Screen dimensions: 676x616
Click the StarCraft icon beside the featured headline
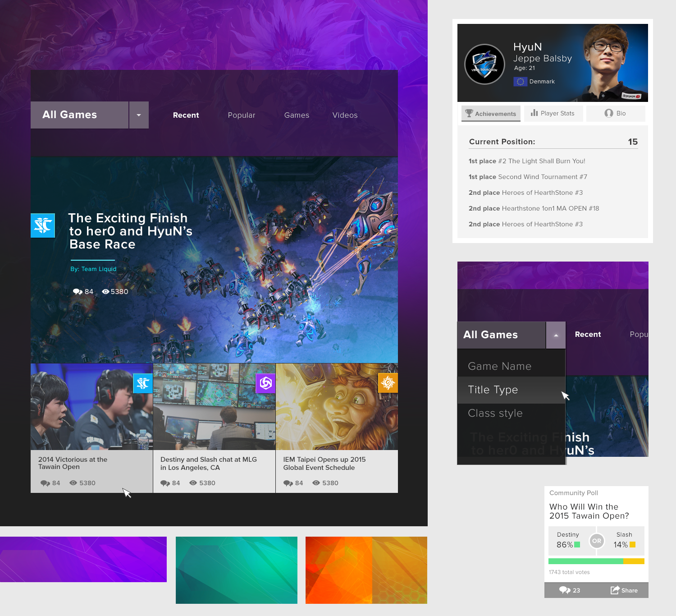(43, 225)
